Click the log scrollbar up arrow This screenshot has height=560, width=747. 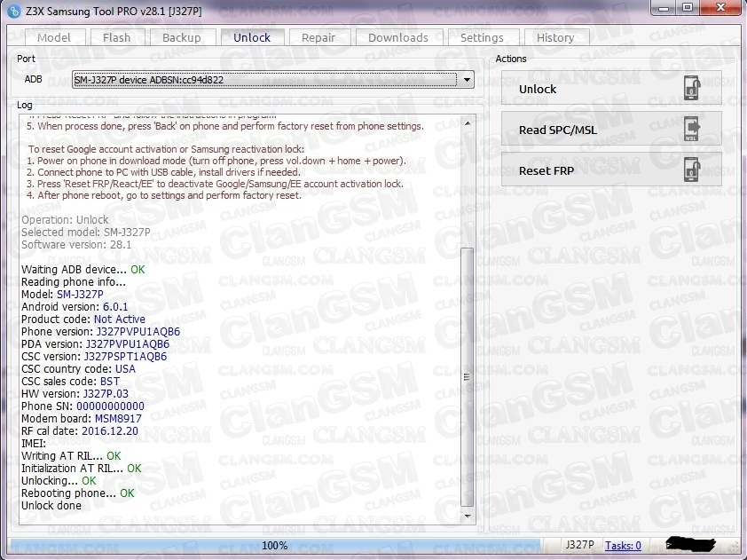tap(468, 123)
